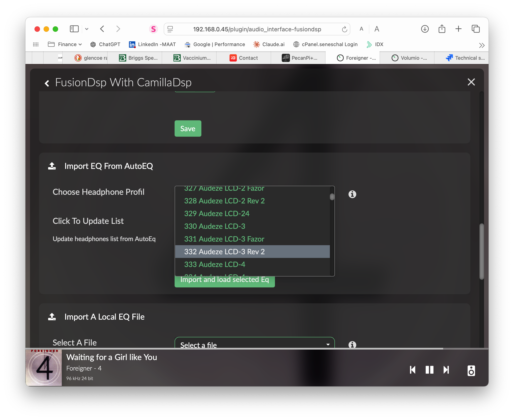The width and height of the screenshot is (514, 420).
Task: Open page settings icon in address bar
Action: [170, 29]
